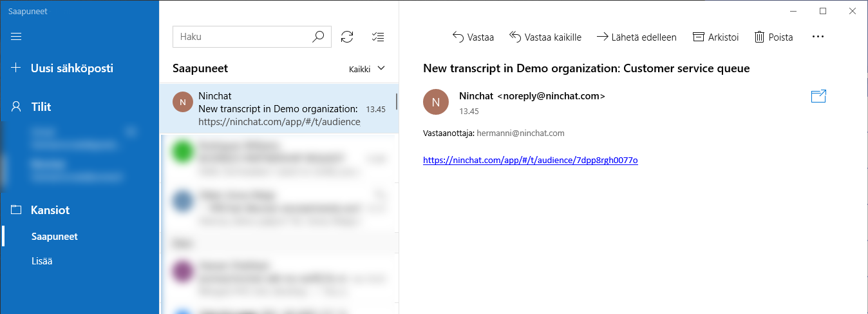Open message in new window icon
The image size is (868, 314).
click(818, 97)
